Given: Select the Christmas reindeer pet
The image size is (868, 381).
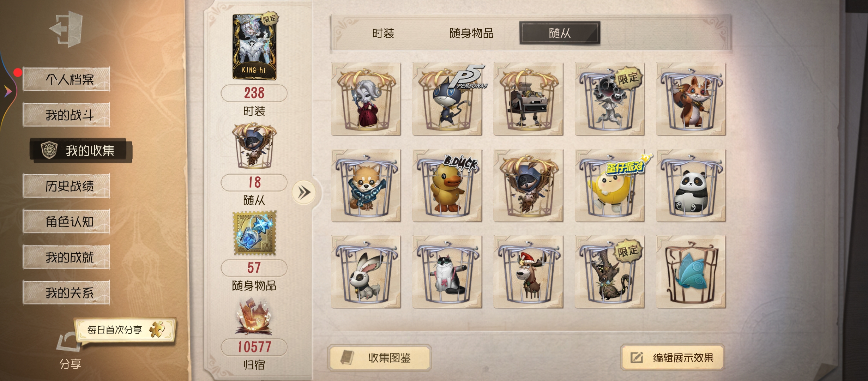Looking at the screenshot, I should point(528,272).
